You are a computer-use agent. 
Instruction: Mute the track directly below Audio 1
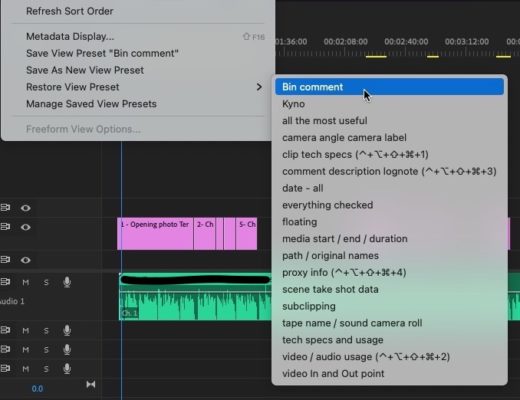click(26, 331)
